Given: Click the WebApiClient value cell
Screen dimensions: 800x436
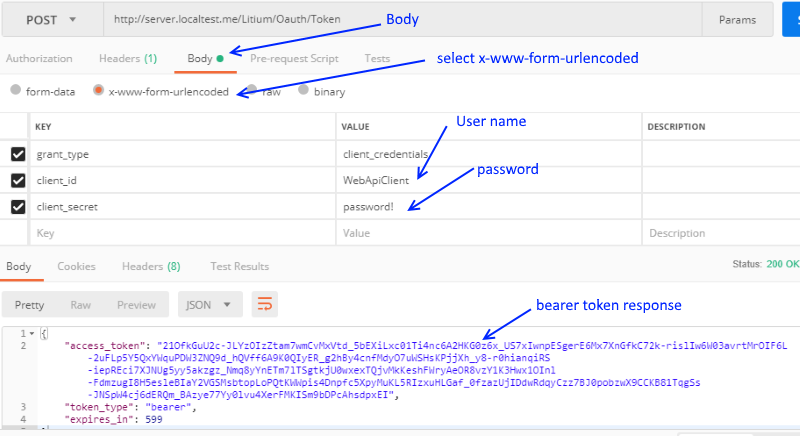Looking at the screenshot, I should coord(489,181).
